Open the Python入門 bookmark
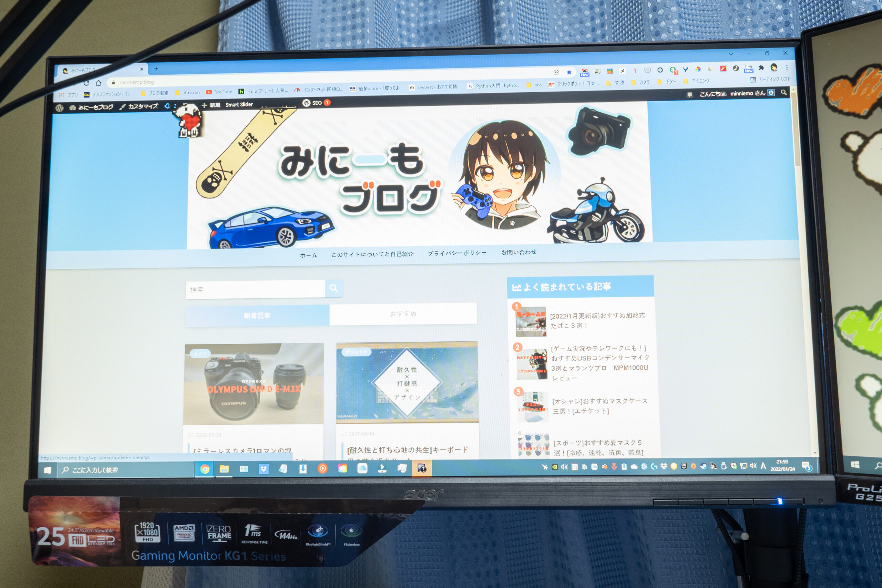This screenshot has width=882, height=588. [493, 86]
